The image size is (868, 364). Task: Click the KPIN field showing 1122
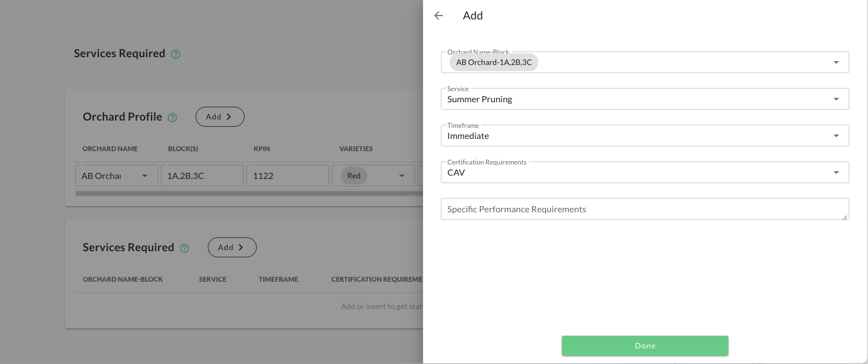[287, 176]
